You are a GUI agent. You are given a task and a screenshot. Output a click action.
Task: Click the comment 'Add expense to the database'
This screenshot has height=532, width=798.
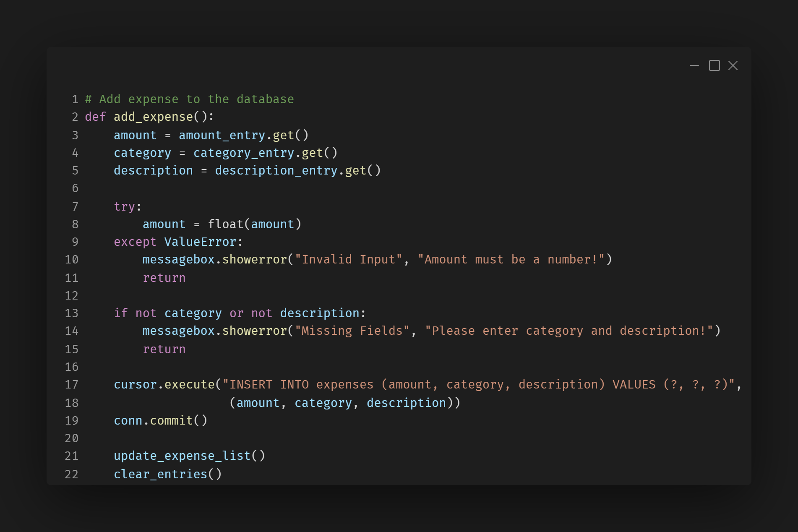coord(189,99)
